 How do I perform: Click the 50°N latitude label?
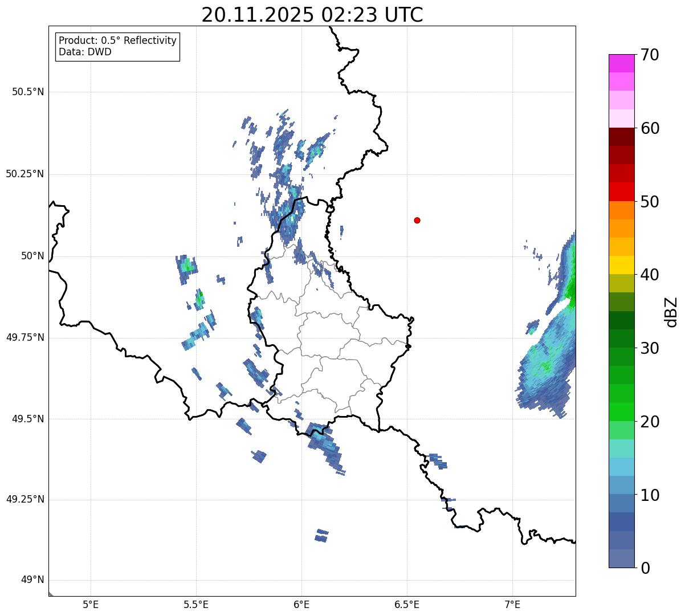[33, 256]
